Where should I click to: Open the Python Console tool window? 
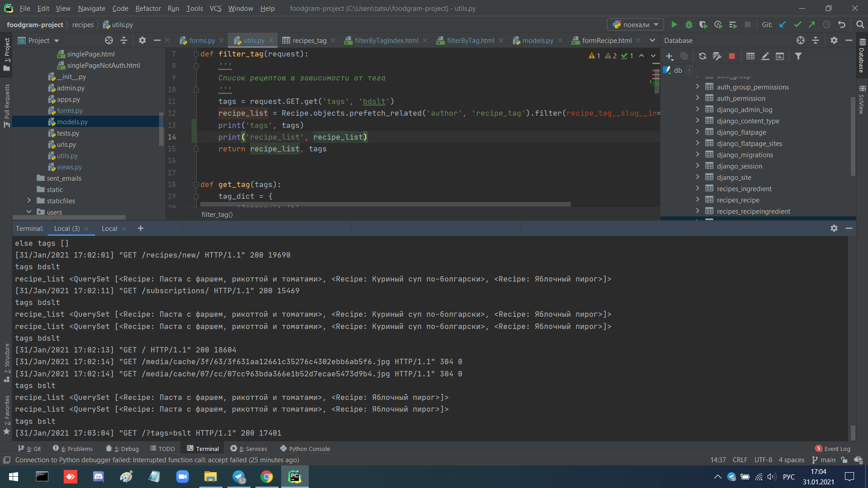305,449
